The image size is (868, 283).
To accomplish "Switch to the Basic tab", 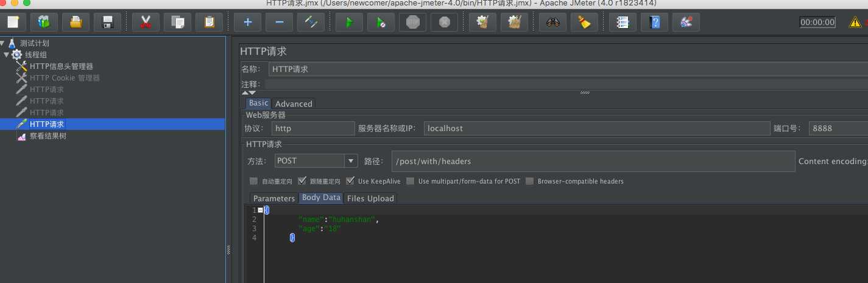I will [x=258, y=104].
